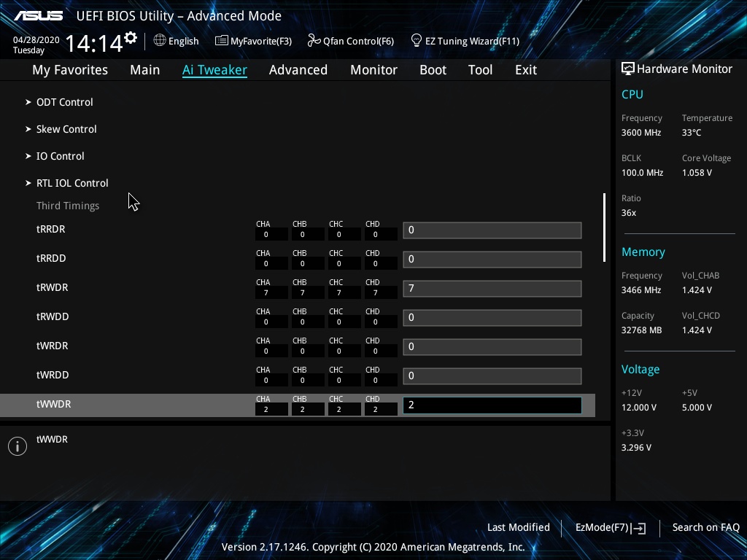This screenshot has height=560, width=747.
Task: Click the 14:14 clock display
Action: coord(94,44)
